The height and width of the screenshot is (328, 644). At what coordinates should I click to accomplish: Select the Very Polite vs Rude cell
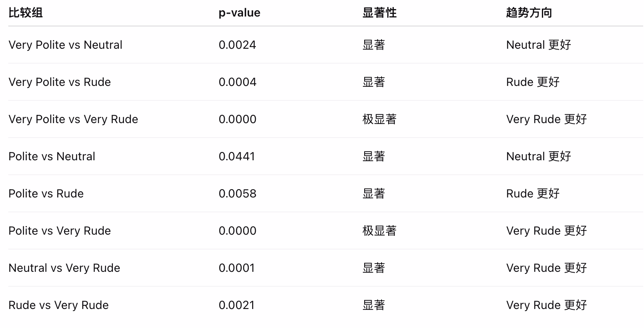[x=60, y=82]
